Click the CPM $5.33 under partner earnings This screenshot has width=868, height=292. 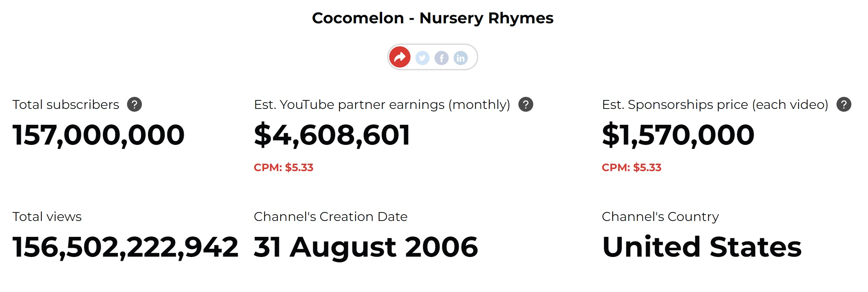(x=283, y=167)
